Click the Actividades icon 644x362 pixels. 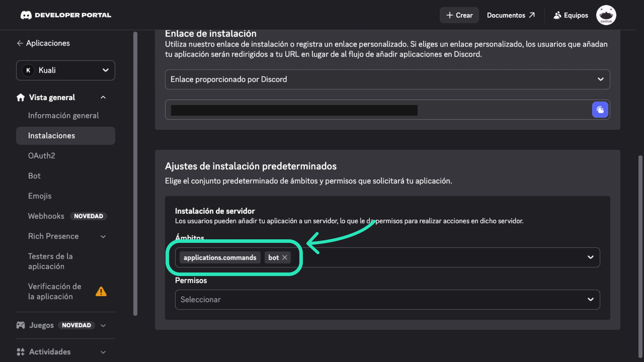click(x=21, y=352)
